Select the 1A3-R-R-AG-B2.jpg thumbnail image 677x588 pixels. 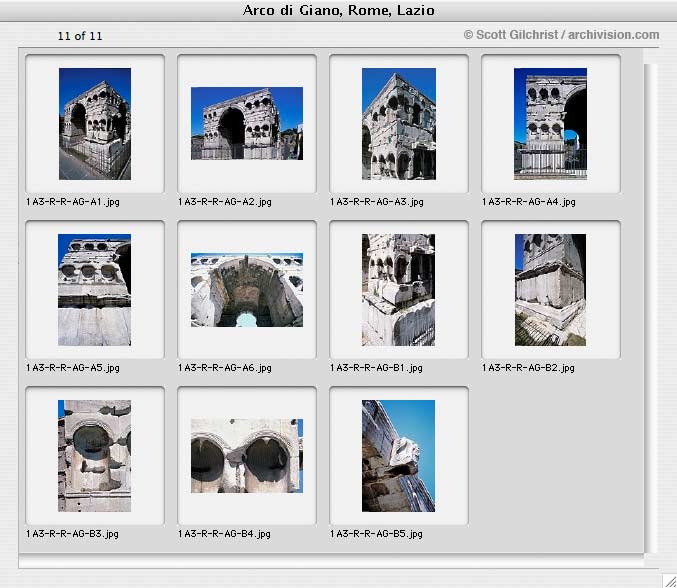coord(550,290)
